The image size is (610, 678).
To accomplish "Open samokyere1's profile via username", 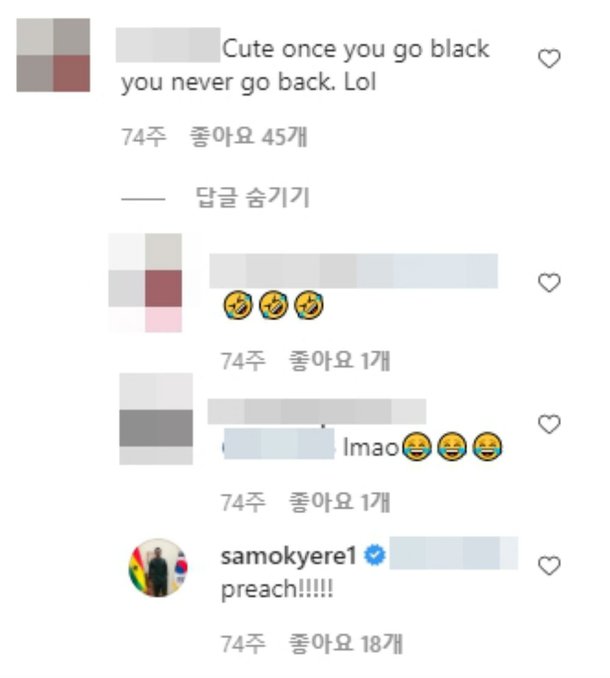I will pyautogui.click(x=288, y=556).
